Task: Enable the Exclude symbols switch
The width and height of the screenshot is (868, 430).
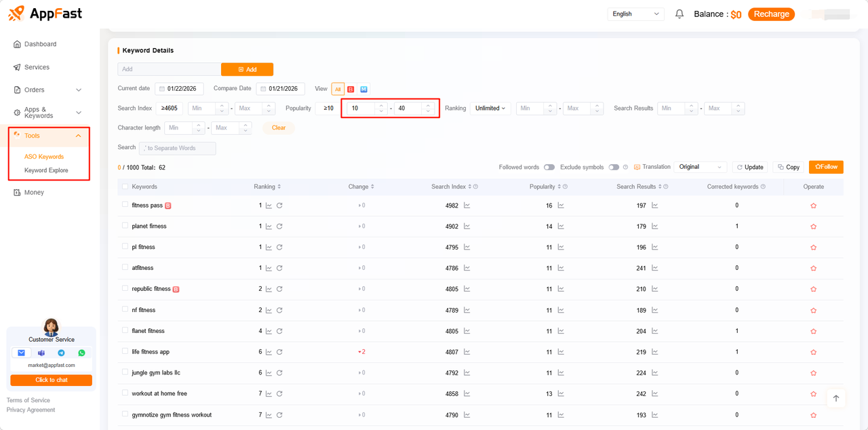Action: click(x=614, y=167)
